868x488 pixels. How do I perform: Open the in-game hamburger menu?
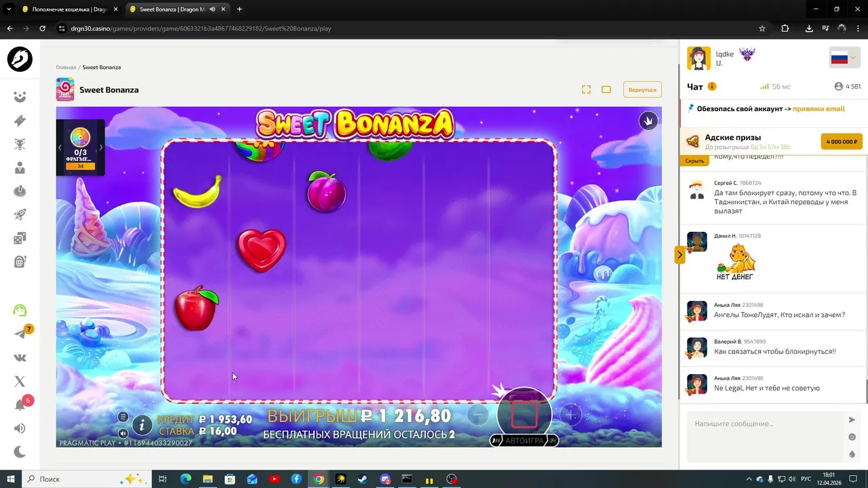click(123, 417)
